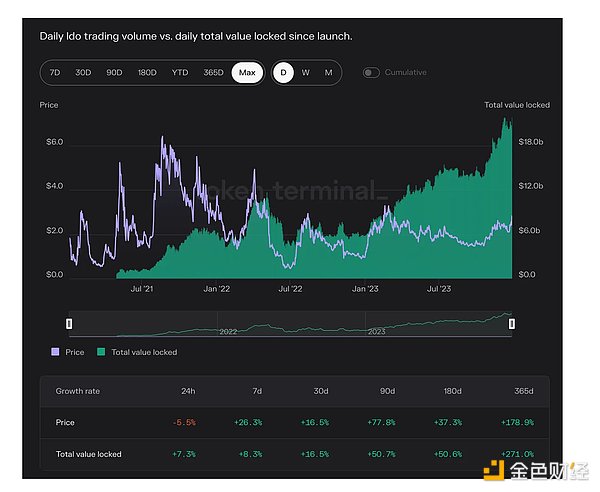600x492 pixels.
Task: Switch to the 90D range
Action: click(x=114, y=73)
